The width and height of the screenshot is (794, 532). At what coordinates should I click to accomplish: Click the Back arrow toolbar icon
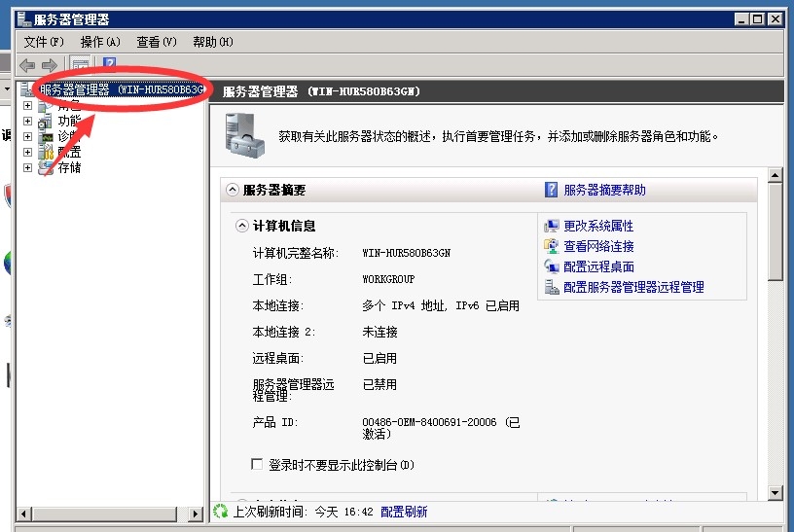tap(27, 65)
